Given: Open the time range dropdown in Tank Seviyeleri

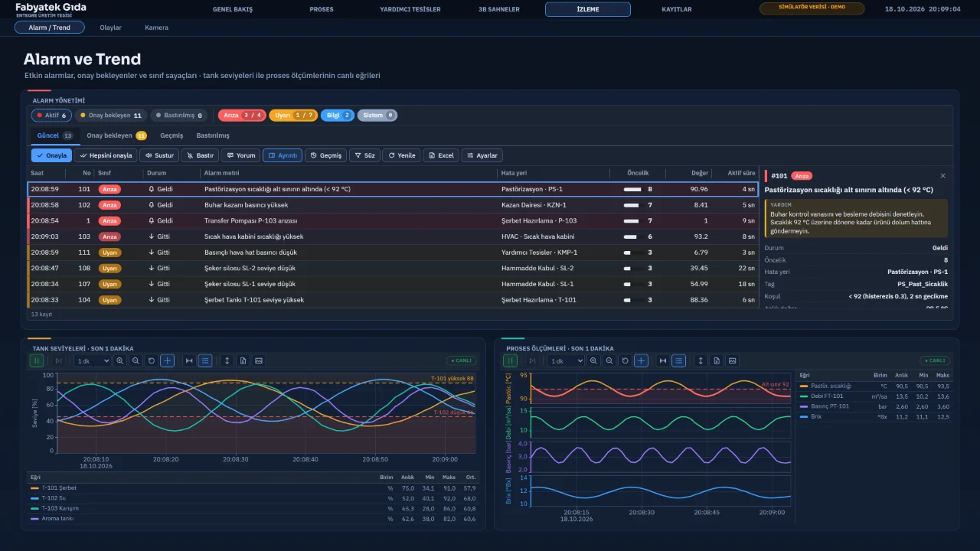Looking at the screenshot, I should [92, 360].
